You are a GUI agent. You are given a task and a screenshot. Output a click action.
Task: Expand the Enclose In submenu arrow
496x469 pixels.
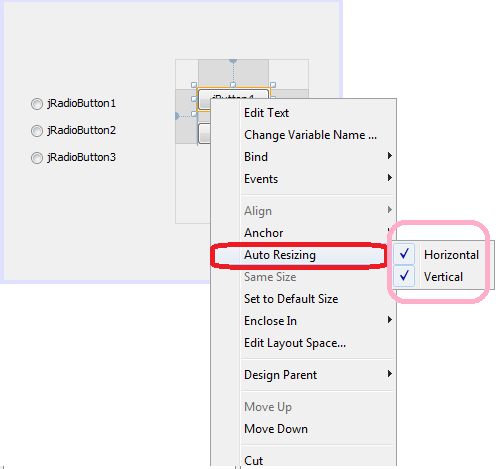(x=389, y=320)
